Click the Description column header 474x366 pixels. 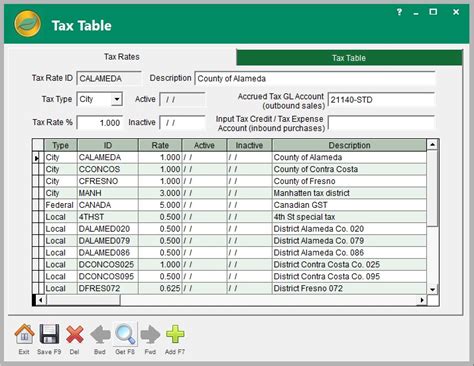tap(349, 145)
